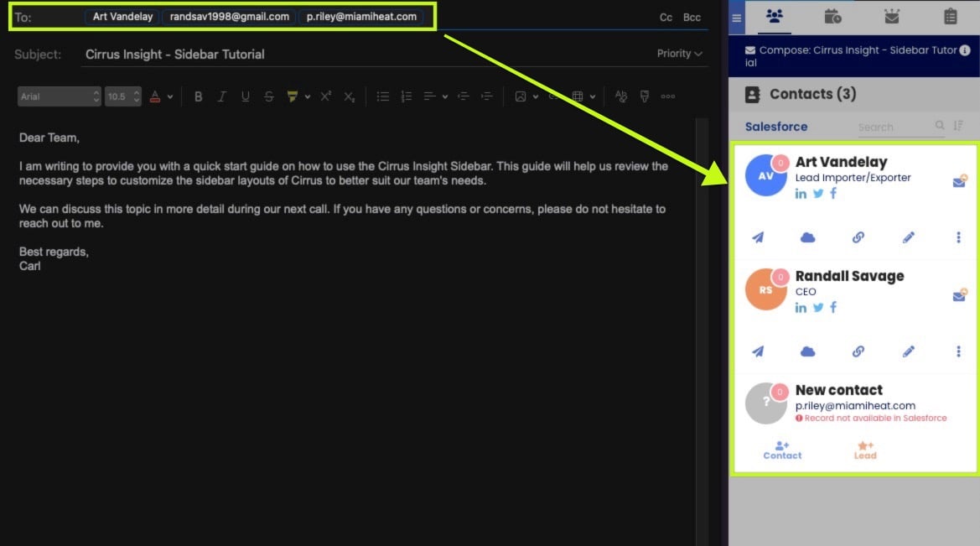The width and height of the screenshot is (980, 546).
Task: Expand the highlight color dropdown arrow
Action: (307, 97)
